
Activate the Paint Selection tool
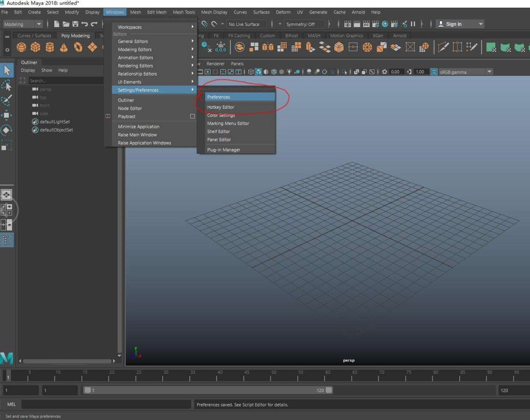click(7, 100)
